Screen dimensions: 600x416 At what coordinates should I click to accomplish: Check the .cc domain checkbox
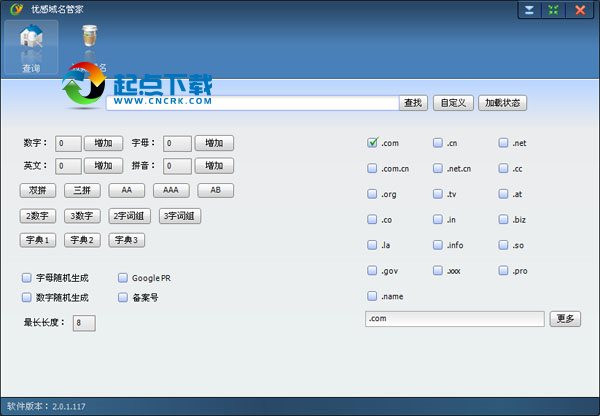[x=504, y=168]
